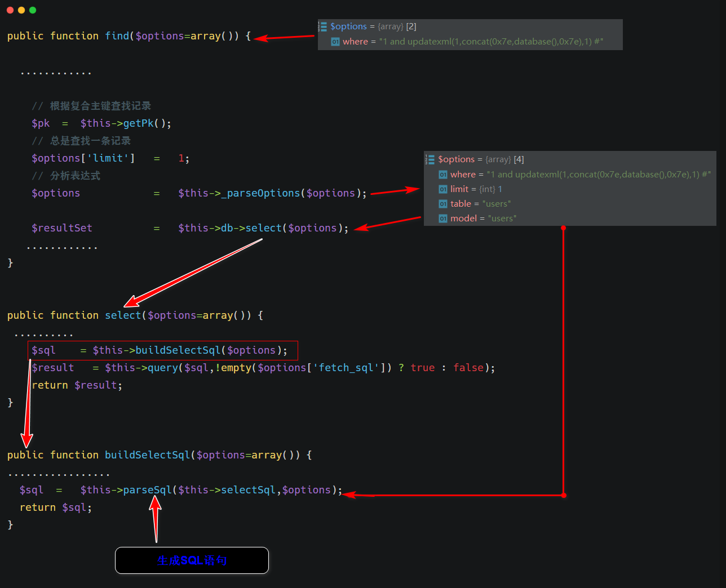This screenshot has width=726, height=588.
Task: Click the where injection string in the [2] array popup
Action: (492, 42)
